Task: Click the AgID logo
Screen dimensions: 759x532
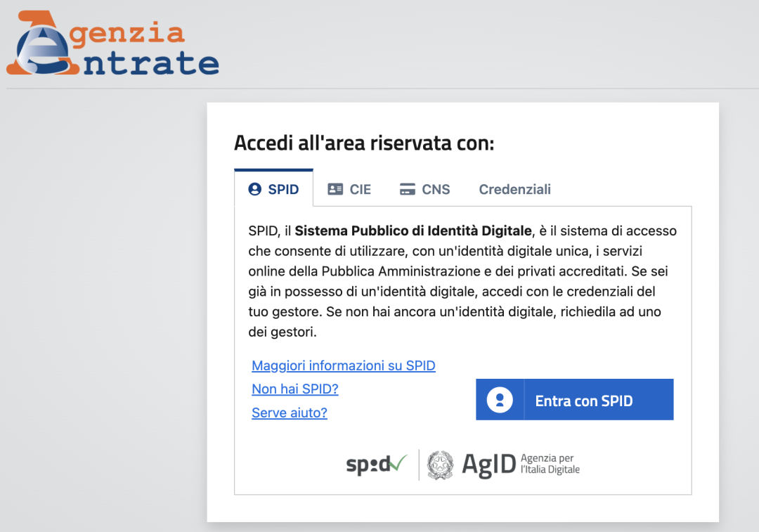Action: 488,465
